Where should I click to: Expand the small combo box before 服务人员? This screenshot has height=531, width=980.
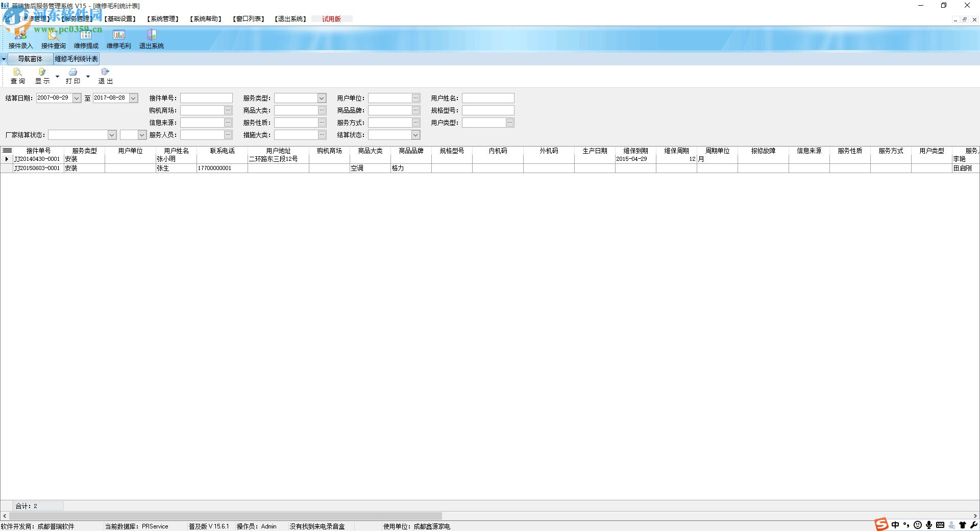142,135
